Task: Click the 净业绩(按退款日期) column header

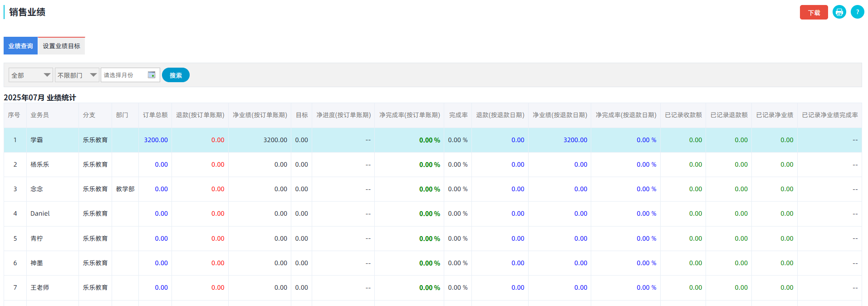Action: (560, 115)
